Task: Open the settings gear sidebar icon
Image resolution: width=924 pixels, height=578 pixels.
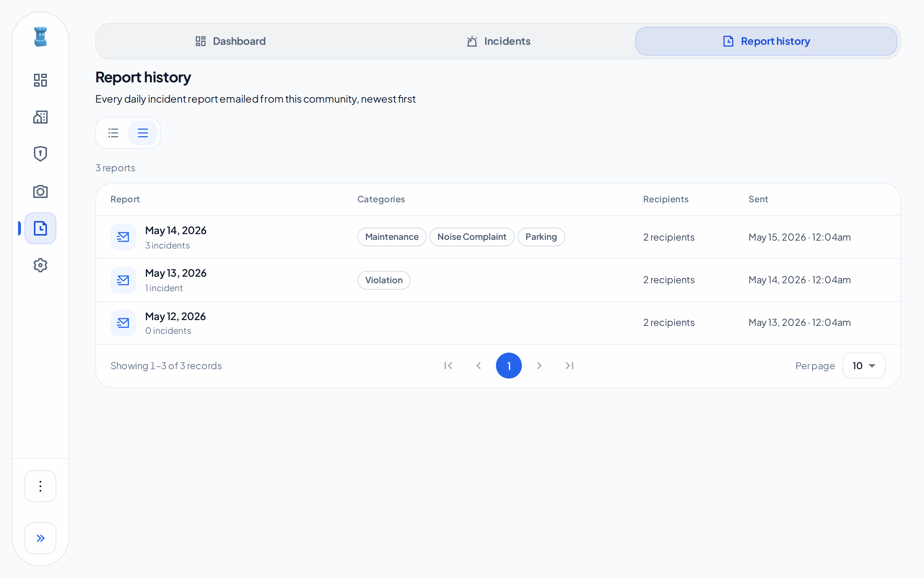Action: (40, 265)
